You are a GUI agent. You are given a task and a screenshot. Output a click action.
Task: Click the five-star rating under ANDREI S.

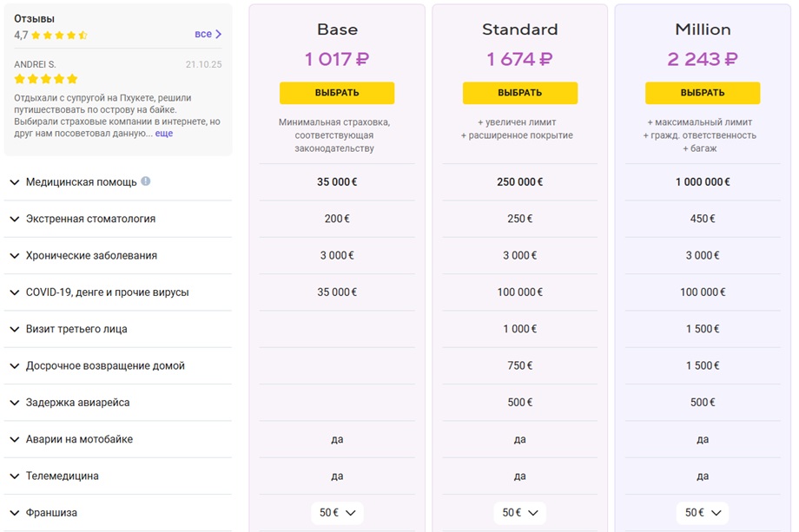[x=46, y=79]
